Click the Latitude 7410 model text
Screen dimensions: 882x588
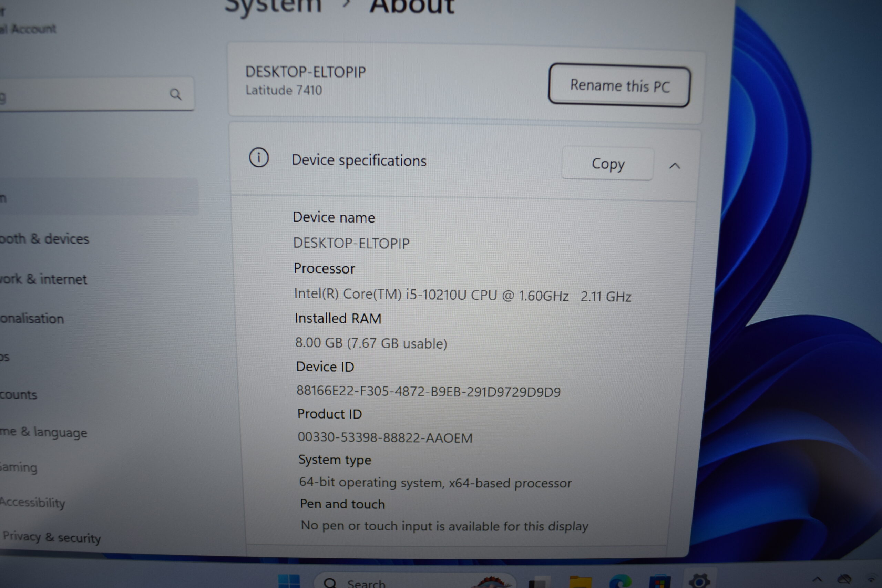pos(284,90)
